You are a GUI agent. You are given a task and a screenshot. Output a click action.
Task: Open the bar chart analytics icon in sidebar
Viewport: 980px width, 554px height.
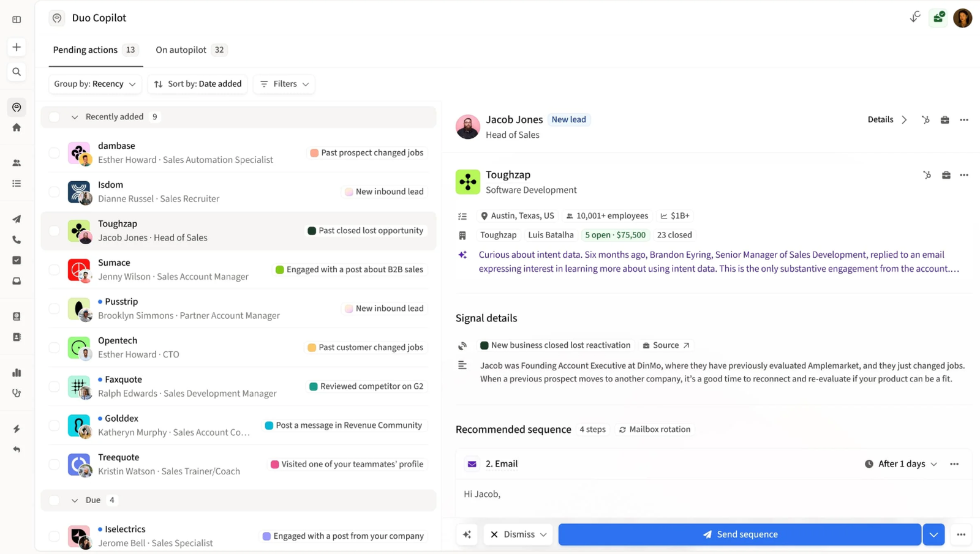(17, 373)
